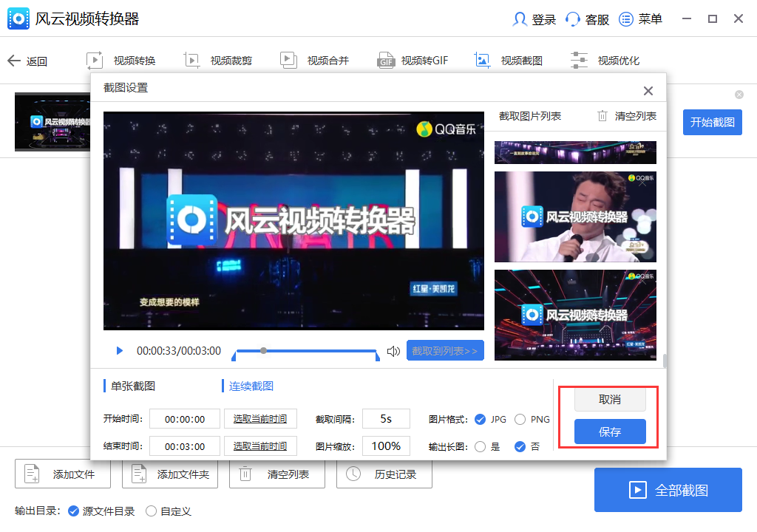The height and width of the screenshot is (532, 757).
Task: Click 清空列表 in the capture list header
Action: click(x=635, y=116)
